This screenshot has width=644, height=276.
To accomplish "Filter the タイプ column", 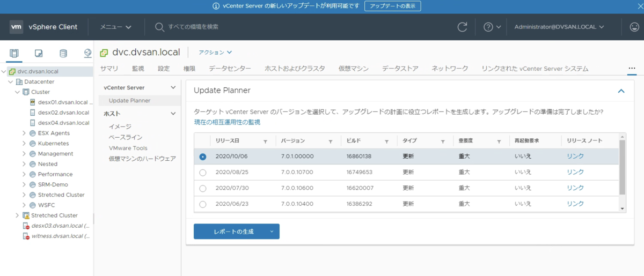I will coord(443,141).
